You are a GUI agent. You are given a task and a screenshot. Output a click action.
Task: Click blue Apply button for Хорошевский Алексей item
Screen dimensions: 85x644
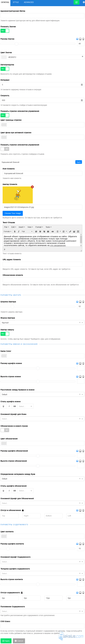(78, 162)
